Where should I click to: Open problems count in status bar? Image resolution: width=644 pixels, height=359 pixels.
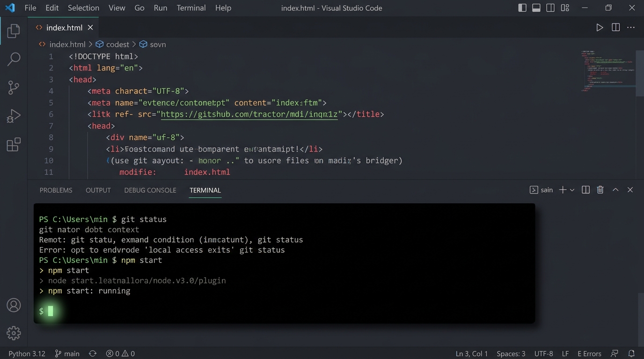point(120,353)
